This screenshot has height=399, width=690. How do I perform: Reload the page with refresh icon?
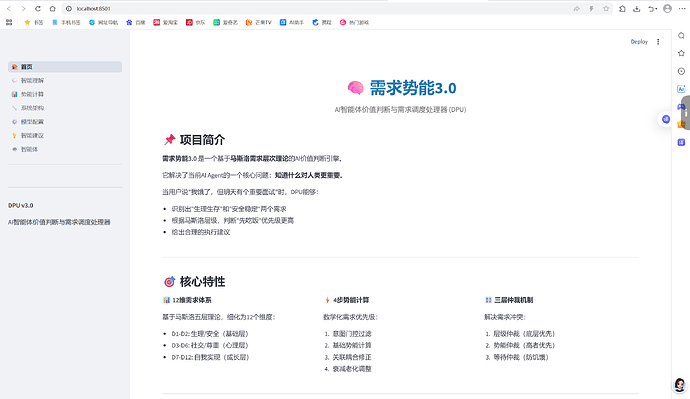tap(38, 9)
